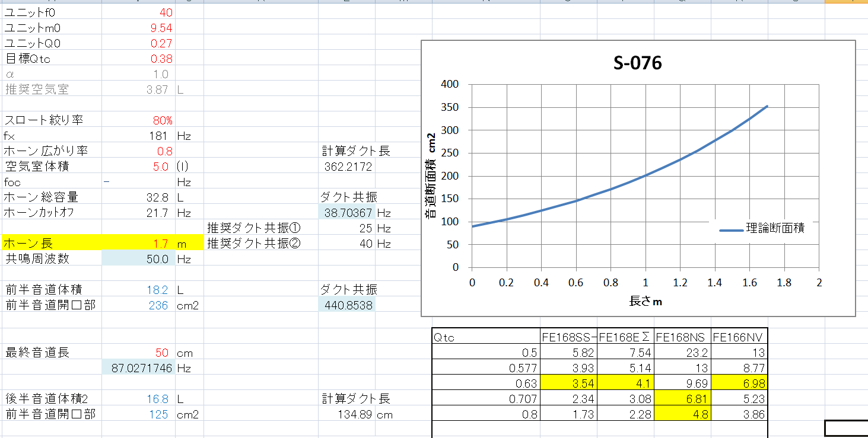This screenshot has height=438, width=868.
Task: Click the blue curve line in the chart
Action: pos(646,175)
